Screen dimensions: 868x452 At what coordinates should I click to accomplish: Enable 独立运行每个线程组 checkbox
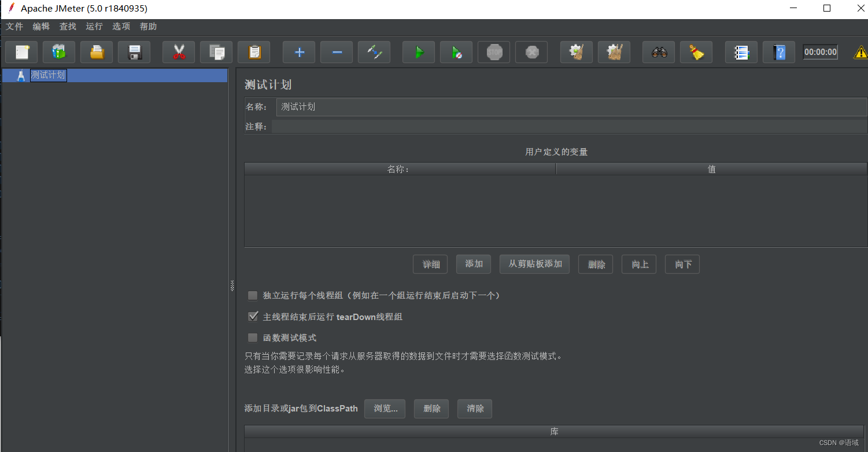[x=253, y=295]
